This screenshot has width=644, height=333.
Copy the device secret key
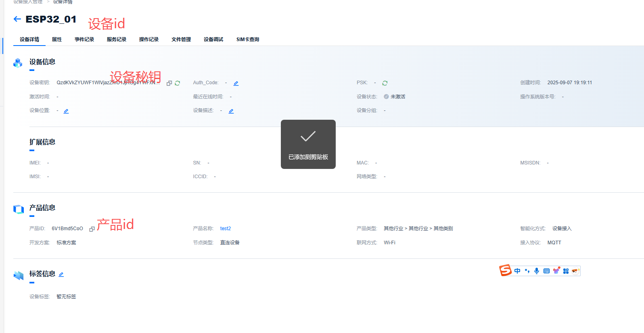169,83
